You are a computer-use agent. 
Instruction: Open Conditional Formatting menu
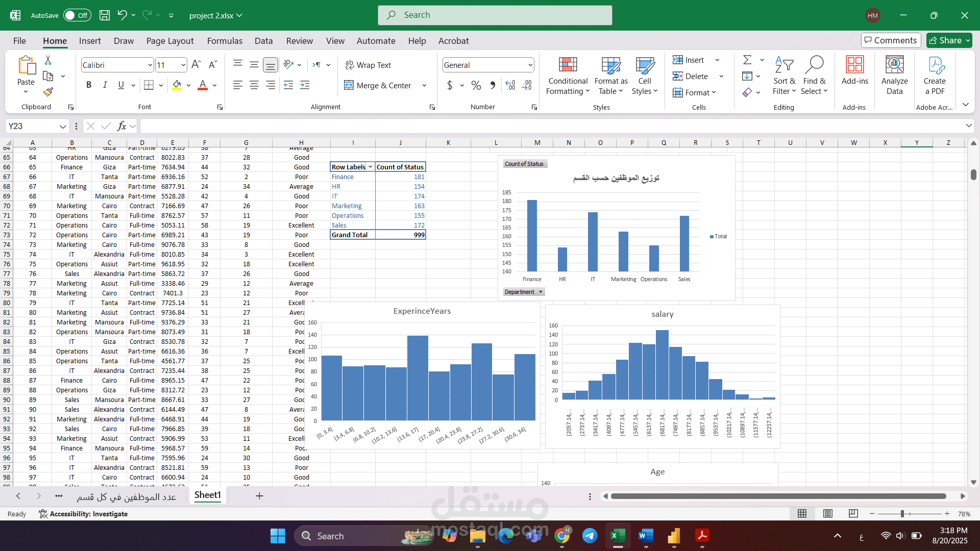[568, 76]
